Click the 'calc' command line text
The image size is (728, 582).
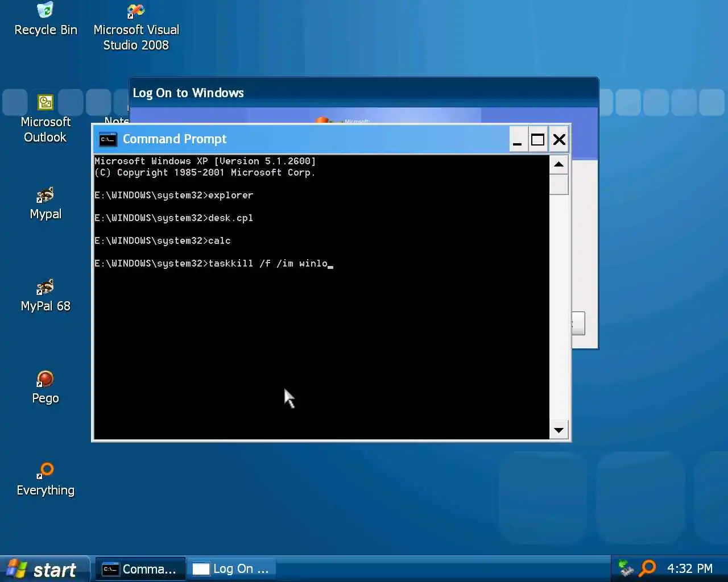(220, 240)
